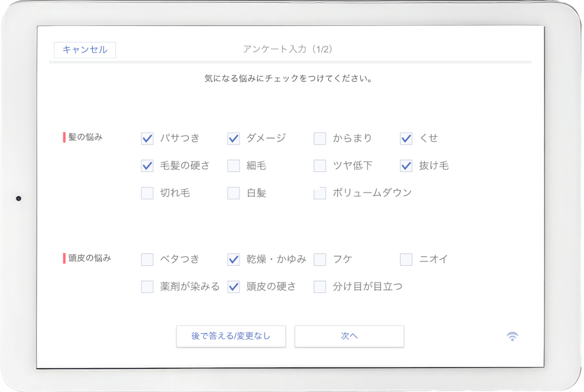The height and width of the screenshot is (392, 584).
Task: Enable the ボリュームダウン option
Action: coord(319,193)
